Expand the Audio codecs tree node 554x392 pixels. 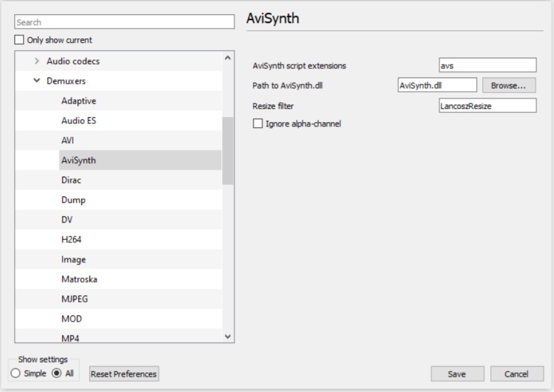[x=37, y=61]
